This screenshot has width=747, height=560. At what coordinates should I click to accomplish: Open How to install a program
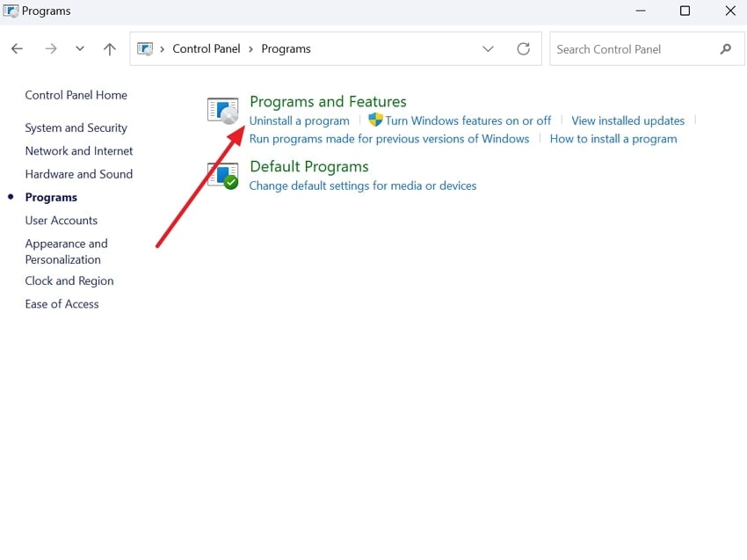(613, 139)
